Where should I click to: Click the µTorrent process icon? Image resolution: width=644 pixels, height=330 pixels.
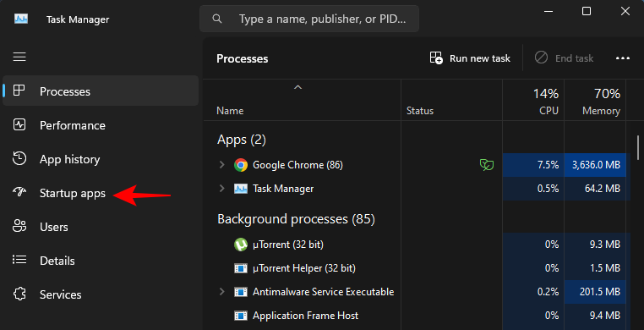[x=241, y=245]
